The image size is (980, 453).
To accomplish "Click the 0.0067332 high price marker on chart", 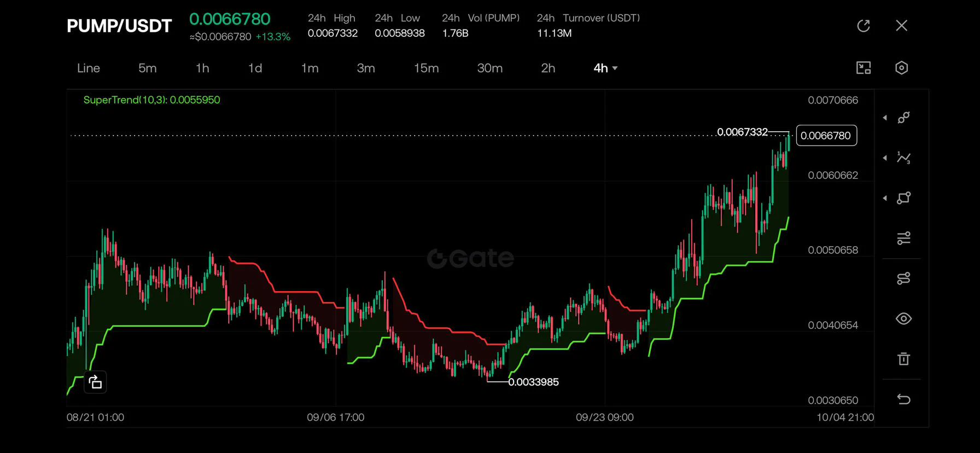I will 742,132.
